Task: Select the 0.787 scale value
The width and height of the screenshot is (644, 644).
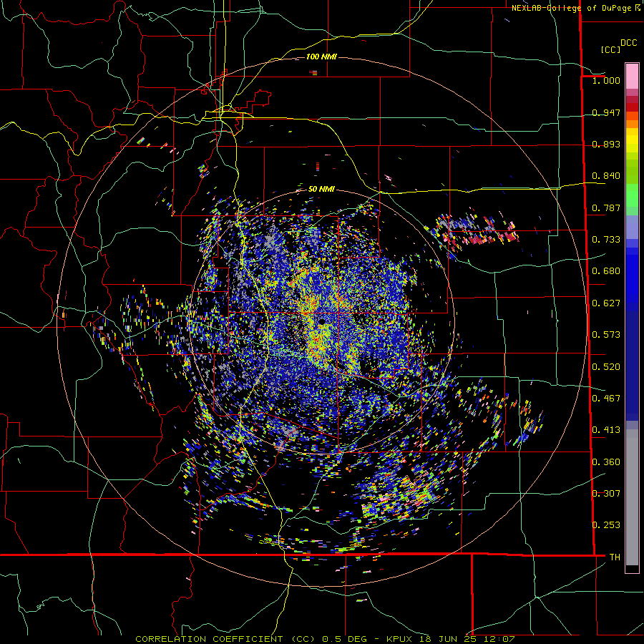Action: (606, 208)
